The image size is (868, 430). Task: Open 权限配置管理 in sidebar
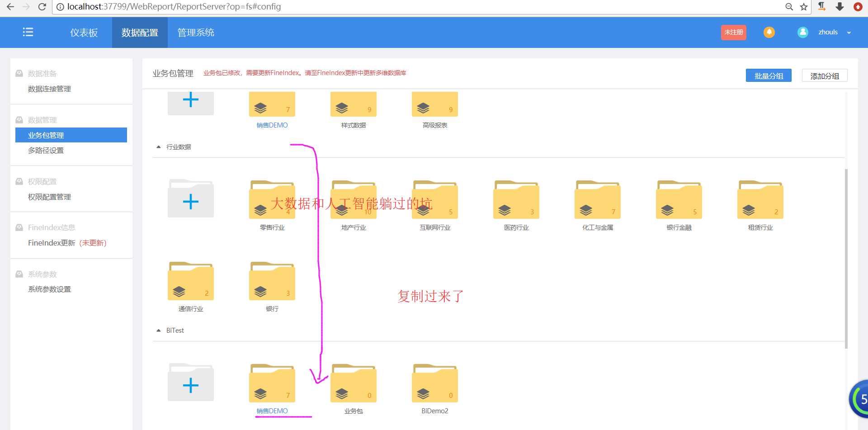(x=49, y=197)
